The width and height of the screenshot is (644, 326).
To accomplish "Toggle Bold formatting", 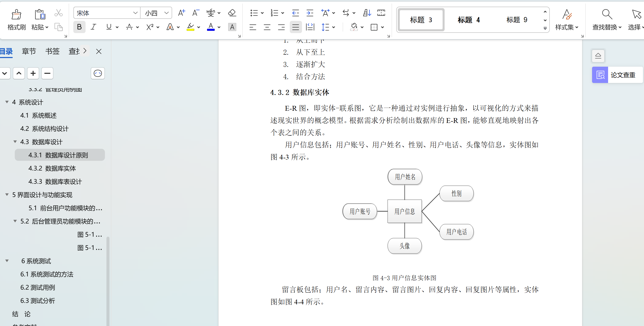I will (79, 27).
